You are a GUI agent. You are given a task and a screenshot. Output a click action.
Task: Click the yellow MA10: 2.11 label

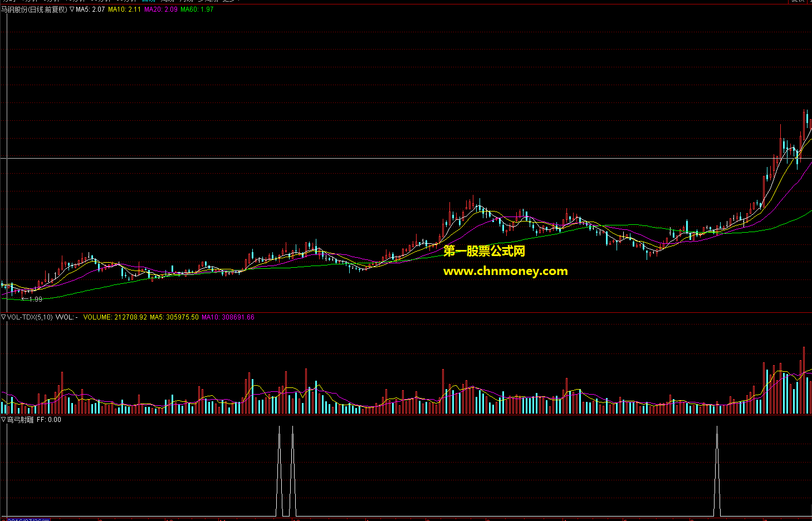coord(124,9)
